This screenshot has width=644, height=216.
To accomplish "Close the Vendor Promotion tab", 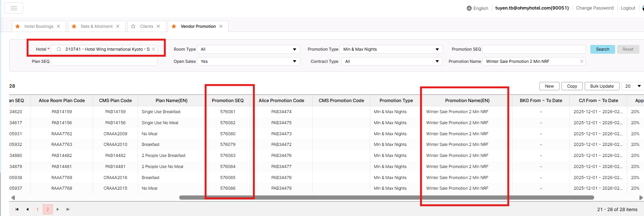I will coord(221,26).
